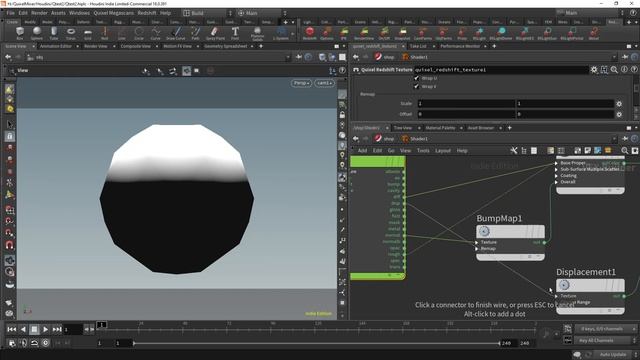Open the Key All Channels dropdown

606,340
